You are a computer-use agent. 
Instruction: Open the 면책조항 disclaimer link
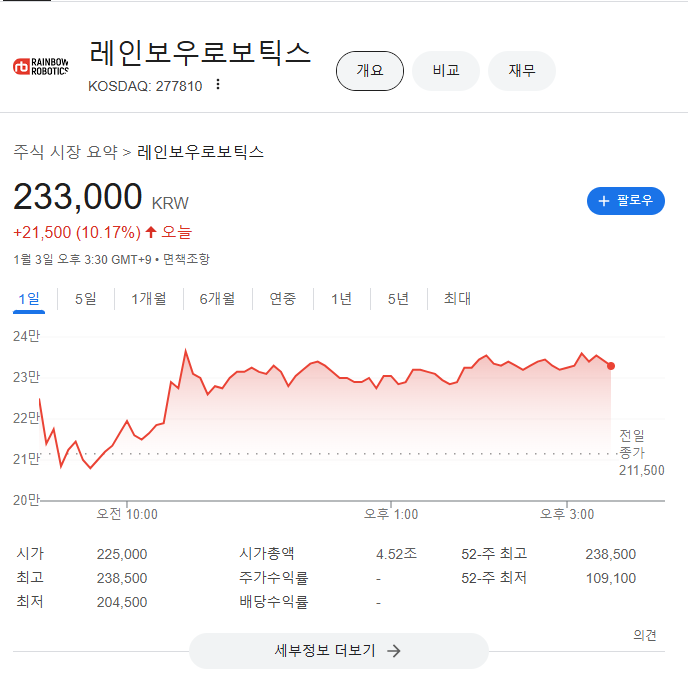[186, 259]
